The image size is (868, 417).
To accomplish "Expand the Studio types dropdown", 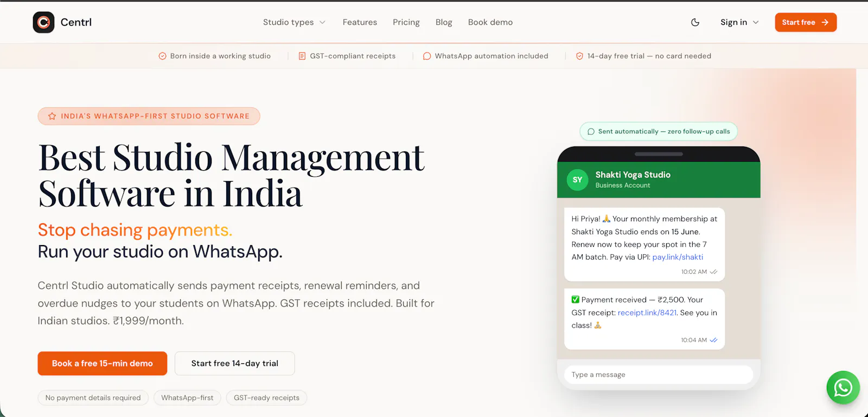I will pos(294,22).
